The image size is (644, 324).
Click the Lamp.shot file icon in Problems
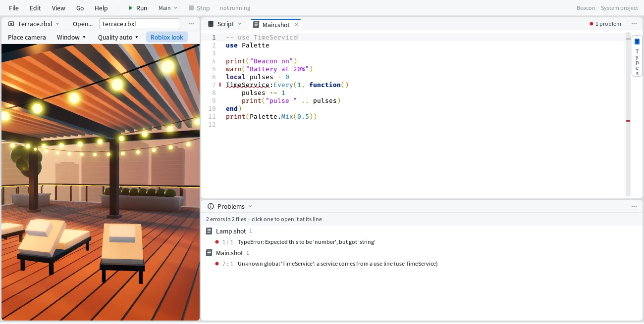click(210, 231)
